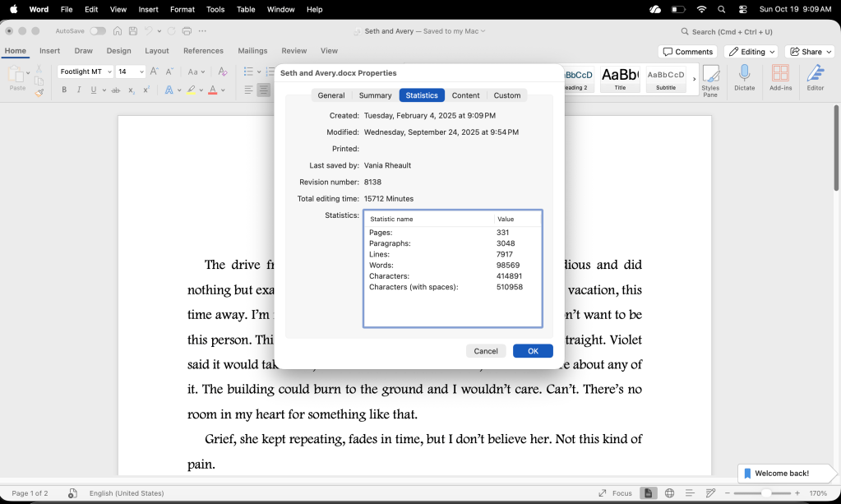Apply italic formatting
Image resolution: width=841 pixels, height=504 pixels.
[x=79, y=89]
